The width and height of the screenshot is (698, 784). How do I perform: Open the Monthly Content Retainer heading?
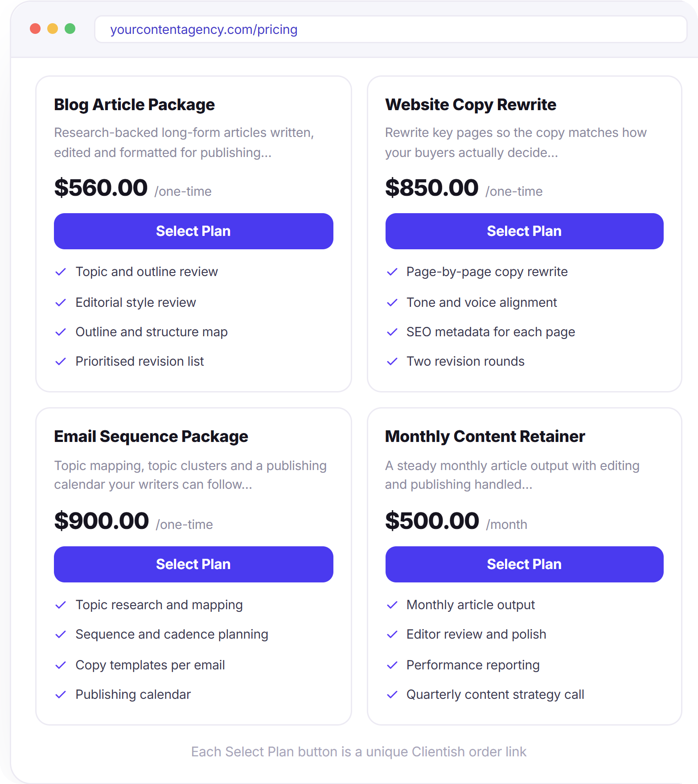tap(485, 437)
